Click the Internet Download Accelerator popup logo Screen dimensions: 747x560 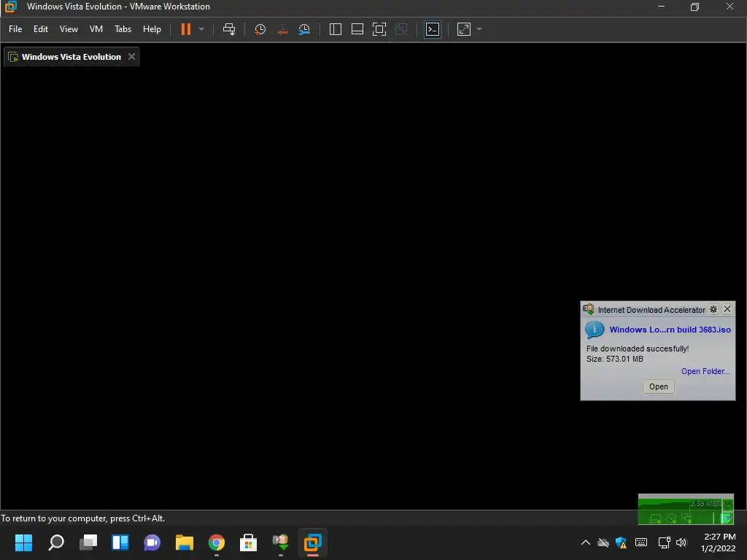pos(589,309)
